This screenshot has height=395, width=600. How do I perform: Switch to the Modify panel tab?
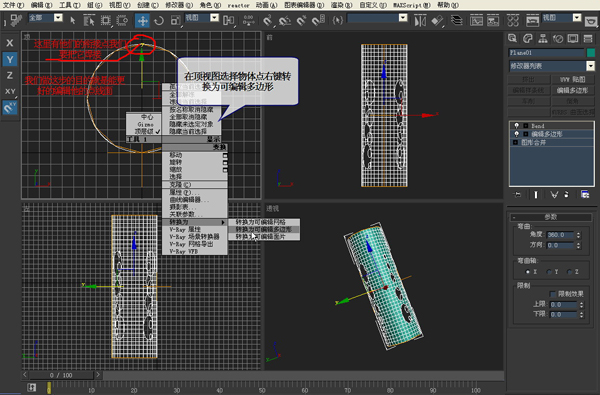tap(528, 38)
